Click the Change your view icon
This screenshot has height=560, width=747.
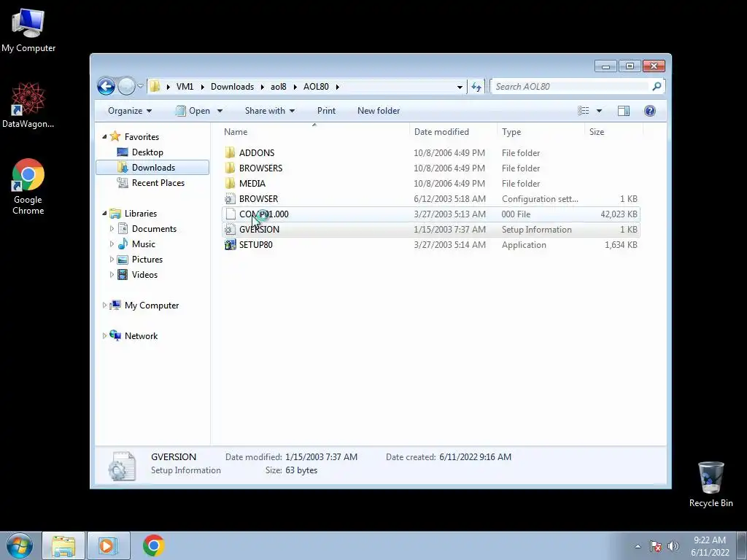tap(583, 111)
